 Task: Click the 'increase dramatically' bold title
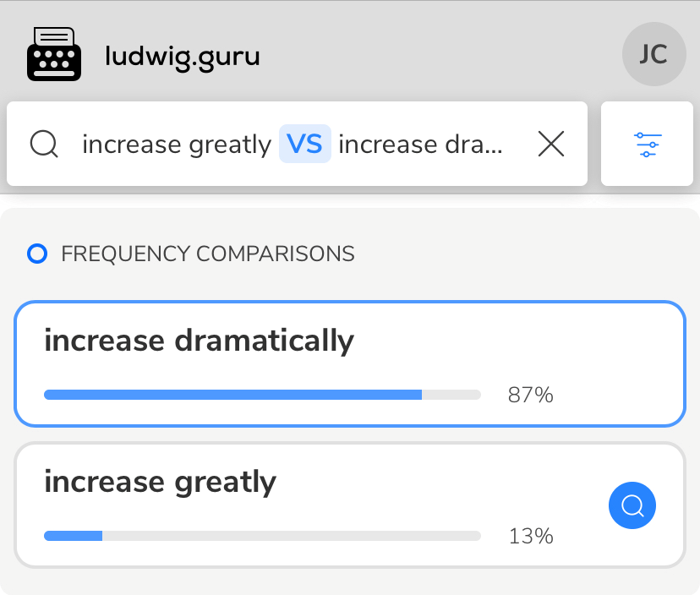pyautogui.click(x=200, y=341)
